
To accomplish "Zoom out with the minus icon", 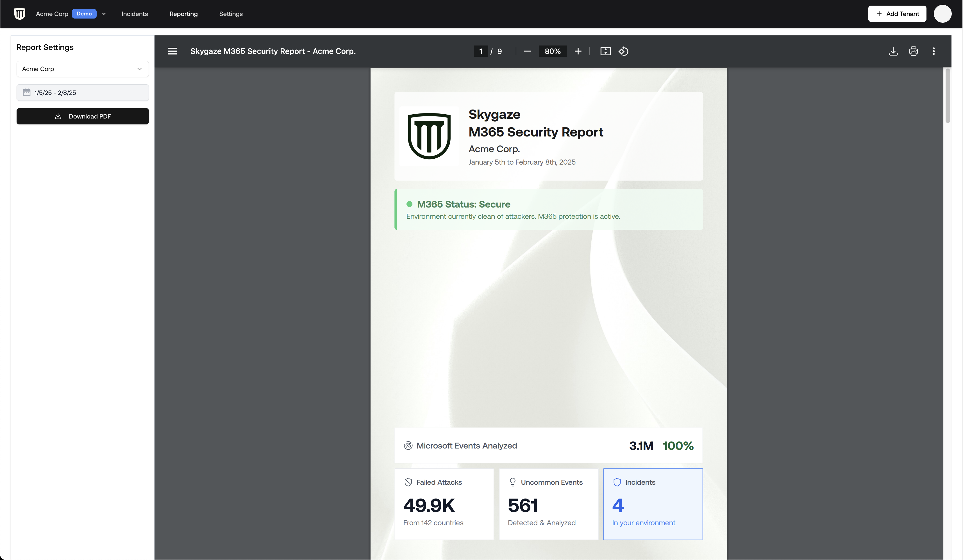I will (x=527, y=51).
